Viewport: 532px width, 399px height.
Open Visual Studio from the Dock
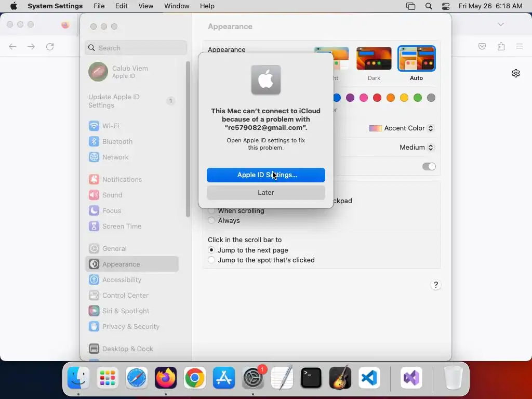click(411, 378)
